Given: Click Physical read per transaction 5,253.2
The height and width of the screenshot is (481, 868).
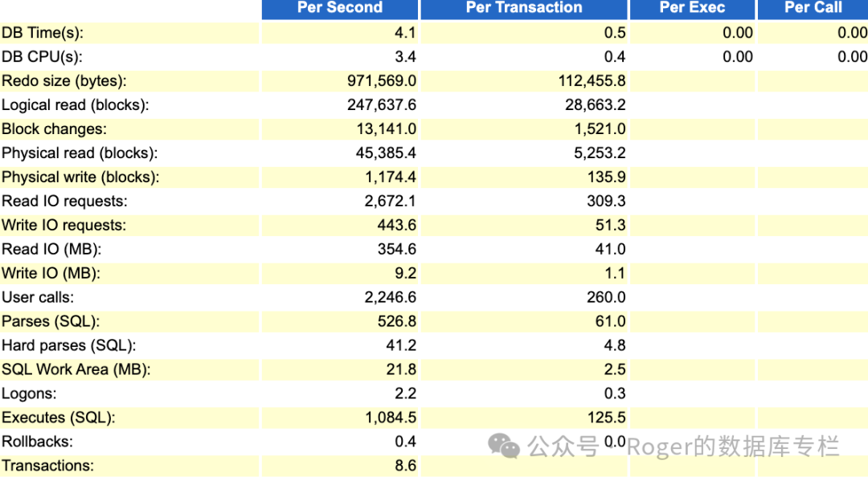Looking at the screenshot, I should pos(600,153).
